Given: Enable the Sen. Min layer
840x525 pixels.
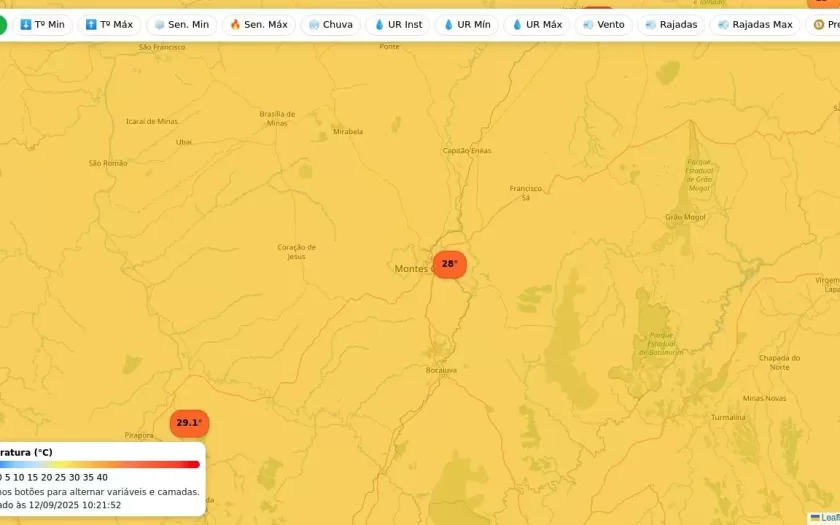Looking at the screenshot, I should (x=181, y=24).
